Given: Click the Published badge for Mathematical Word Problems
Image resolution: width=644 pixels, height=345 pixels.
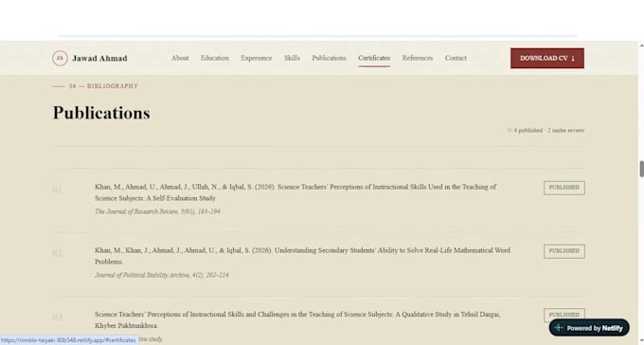Looking at the screenshot, I should tap(563, 251).
